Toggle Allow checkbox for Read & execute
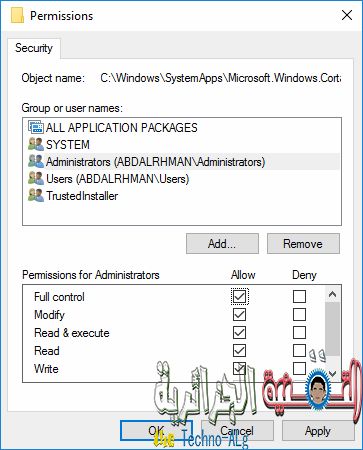Viewport: 363px width, 450px height. 239,332
